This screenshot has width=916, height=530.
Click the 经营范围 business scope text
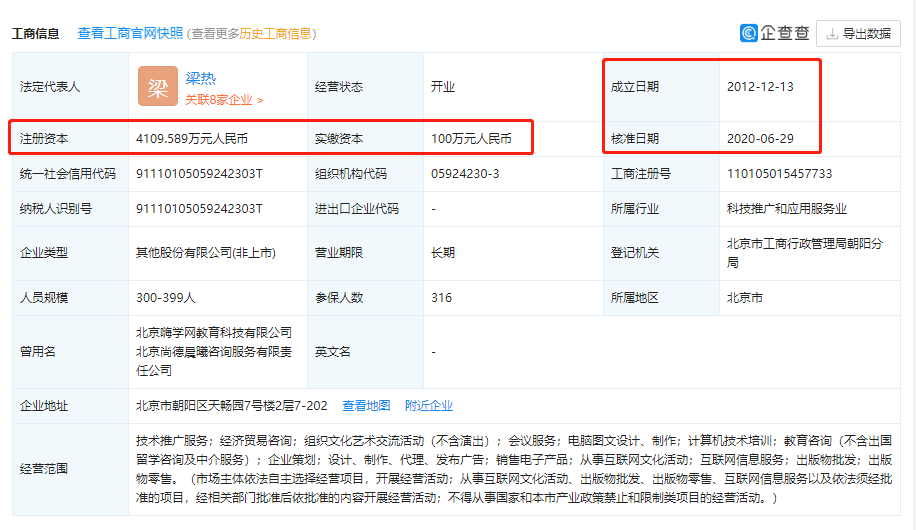coord(514,468)
